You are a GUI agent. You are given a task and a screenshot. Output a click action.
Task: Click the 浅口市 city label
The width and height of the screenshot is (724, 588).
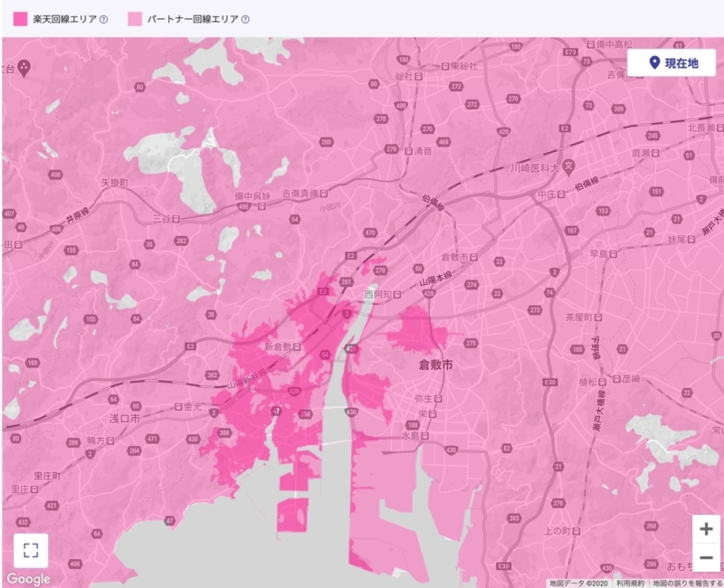point(125,419)
